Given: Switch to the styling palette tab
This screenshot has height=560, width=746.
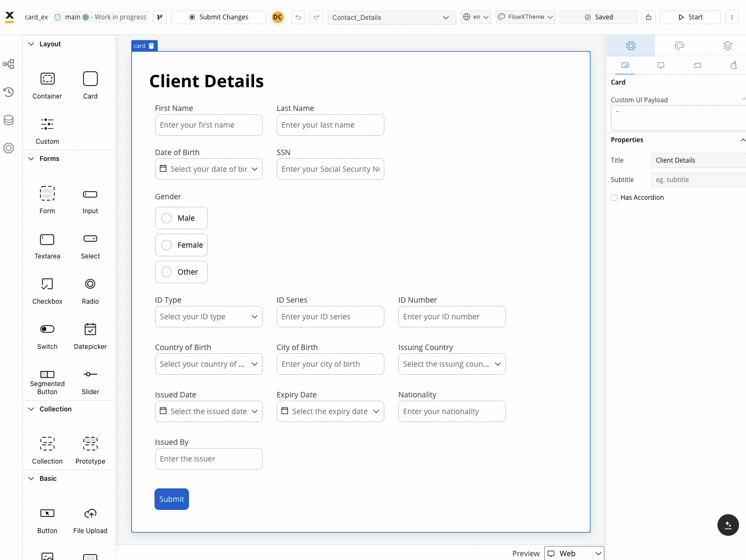Looking at the screenshot, I should [679, 46].
